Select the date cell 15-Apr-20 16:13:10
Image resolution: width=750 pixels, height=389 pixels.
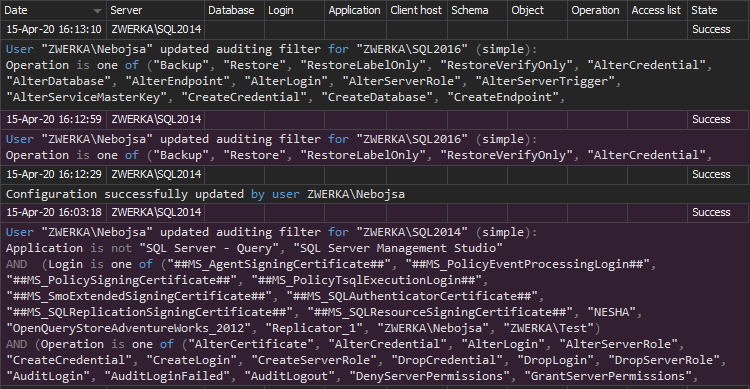pos(54,30)
